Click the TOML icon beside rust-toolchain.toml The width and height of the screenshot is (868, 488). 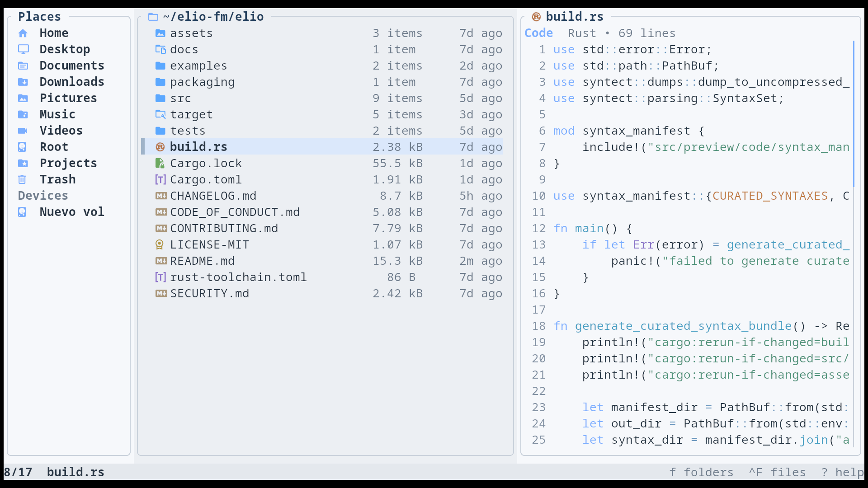point(160,277)
